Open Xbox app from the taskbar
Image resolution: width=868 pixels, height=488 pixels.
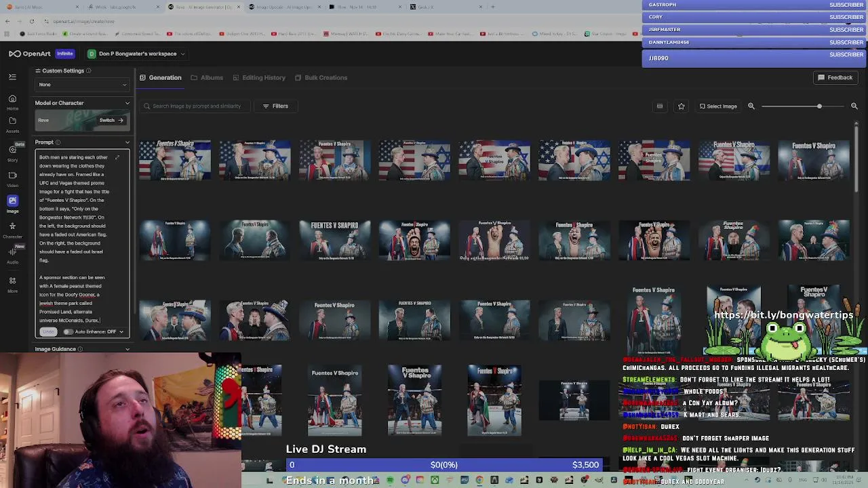(435, 480)
